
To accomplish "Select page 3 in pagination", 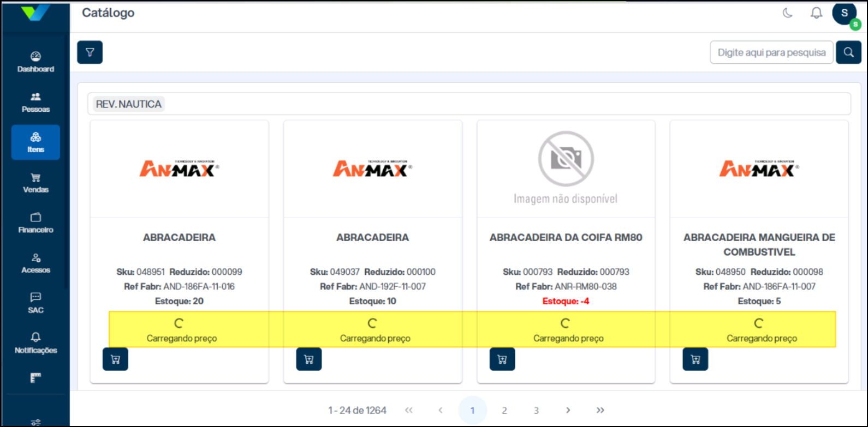I will (536, 410).
